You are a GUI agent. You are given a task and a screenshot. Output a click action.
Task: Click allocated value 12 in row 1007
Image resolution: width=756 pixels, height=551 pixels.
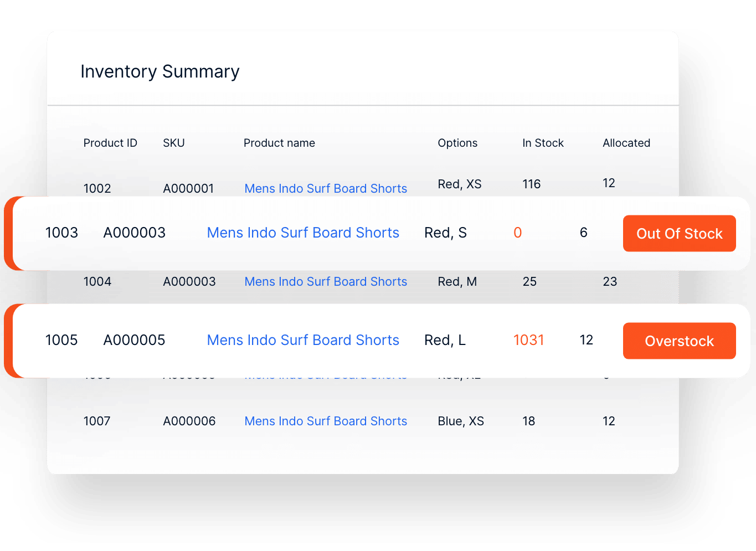tap(609, 421)
